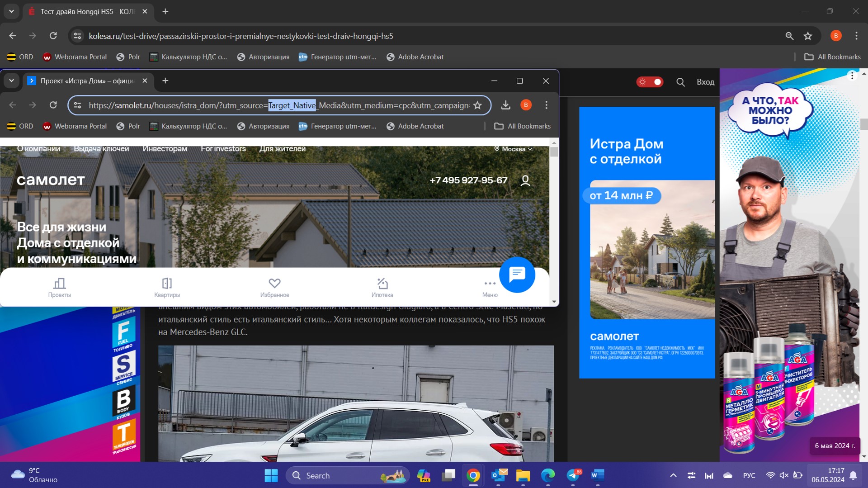Open a new tab in the samolet window

(165, 81)
